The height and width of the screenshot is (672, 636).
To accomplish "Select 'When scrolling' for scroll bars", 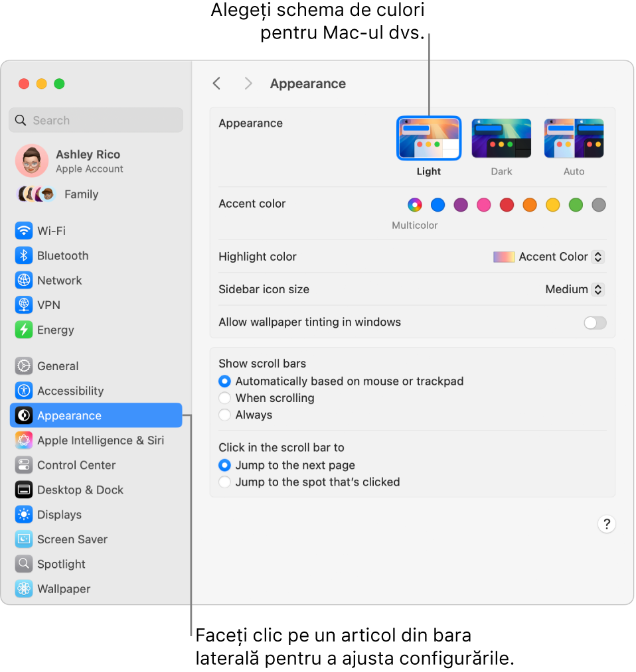I will pos(224,398).
